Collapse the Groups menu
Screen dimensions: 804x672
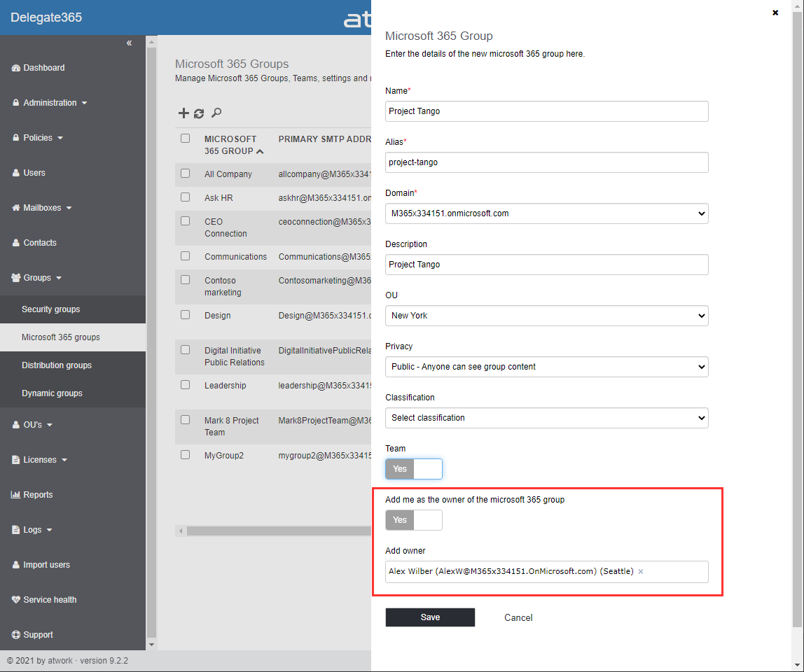(37, 277)
